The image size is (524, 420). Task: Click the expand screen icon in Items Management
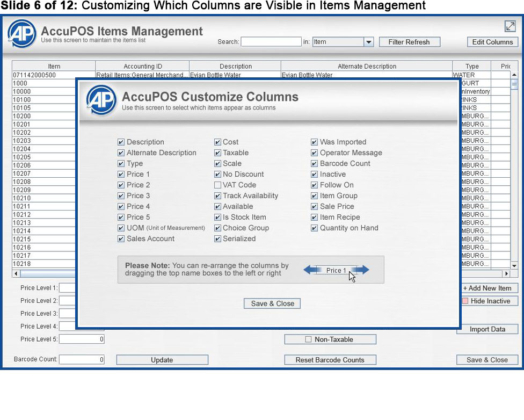coord(510,26)
